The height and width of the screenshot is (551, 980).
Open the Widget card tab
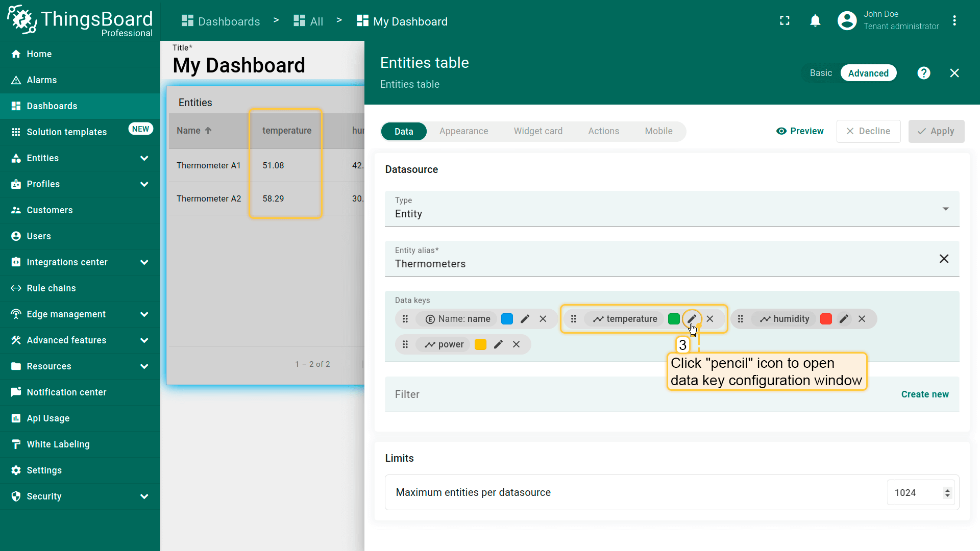point(538,131)
